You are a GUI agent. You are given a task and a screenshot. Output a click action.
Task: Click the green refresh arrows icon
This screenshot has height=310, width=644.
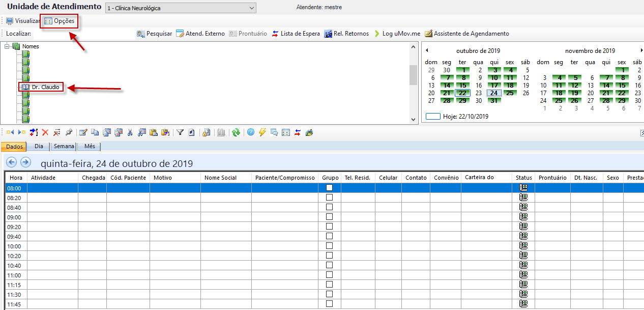236,132
